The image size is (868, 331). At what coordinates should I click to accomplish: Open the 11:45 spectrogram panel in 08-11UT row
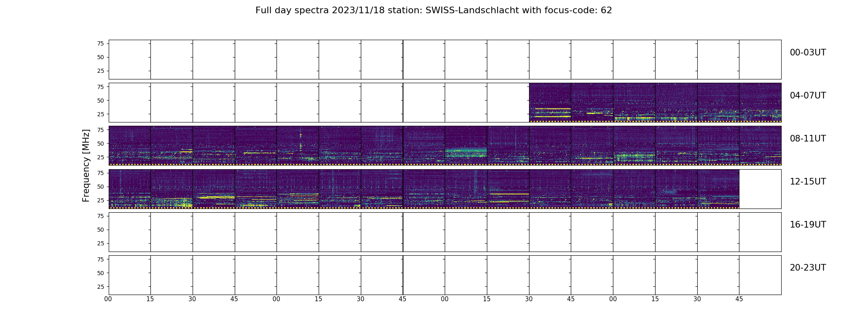click(x=761, y=146)
